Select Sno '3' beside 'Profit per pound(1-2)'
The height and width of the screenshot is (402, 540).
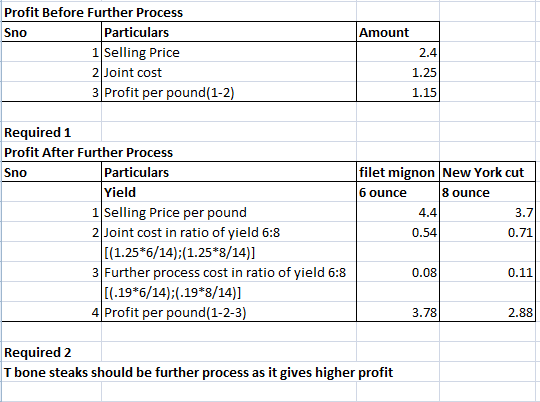point(52,92)
